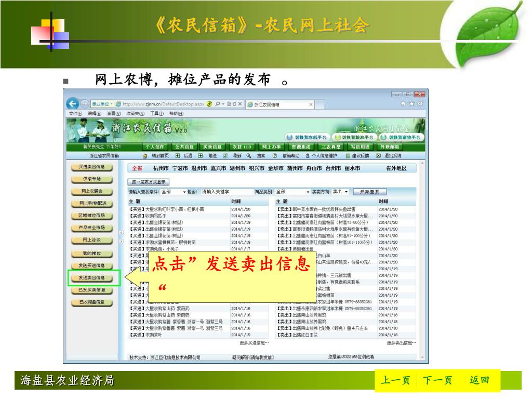The image size is (532, 399).
Task: Click 切换到畜牧平台 button
Action: click(401, 137)
